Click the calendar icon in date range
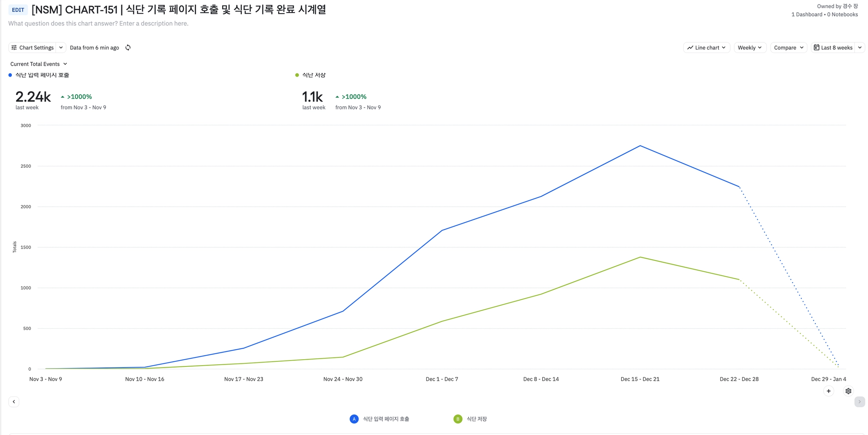Viewport: 868px width, 435px height. 816,47
